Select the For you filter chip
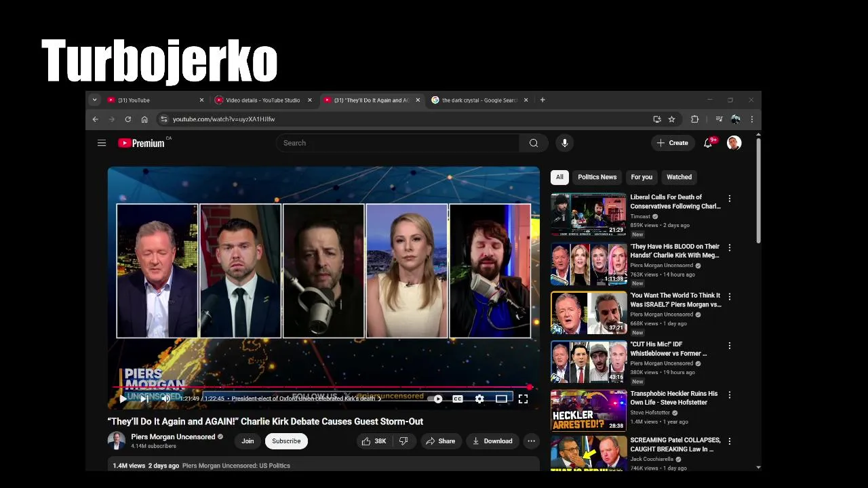The width and height of the screenshot is (868, 488). (x=642, y=177)
